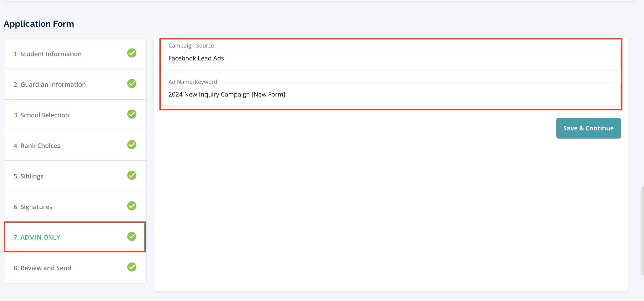Click Guardian Information green checkmark icon
Screen dimensions: 644x301
pos(132,84)
